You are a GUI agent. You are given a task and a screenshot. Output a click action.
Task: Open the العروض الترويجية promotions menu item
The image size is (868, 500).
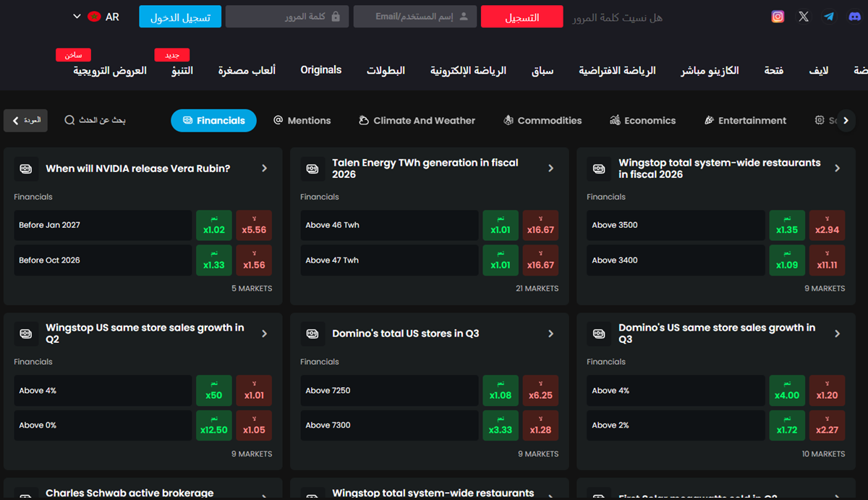[110, 70]
